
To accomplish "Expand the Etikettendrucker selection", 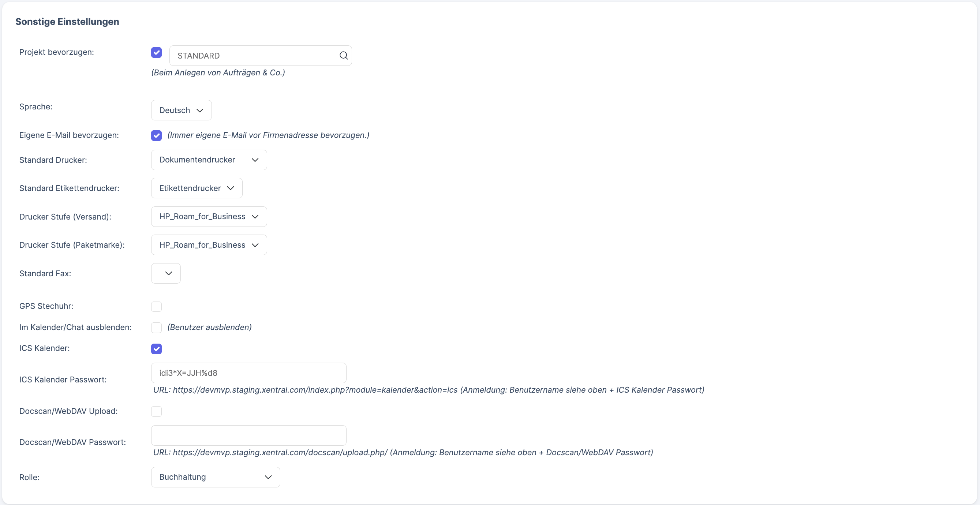I will click(x=196, y=188).
